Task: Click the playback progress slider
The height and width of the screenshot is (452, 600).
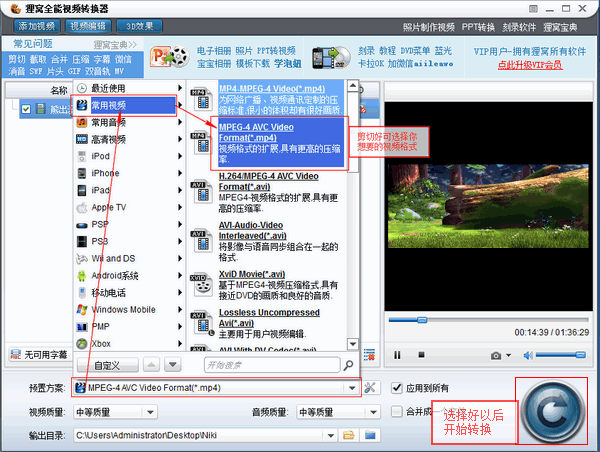Action: [489, 320]
